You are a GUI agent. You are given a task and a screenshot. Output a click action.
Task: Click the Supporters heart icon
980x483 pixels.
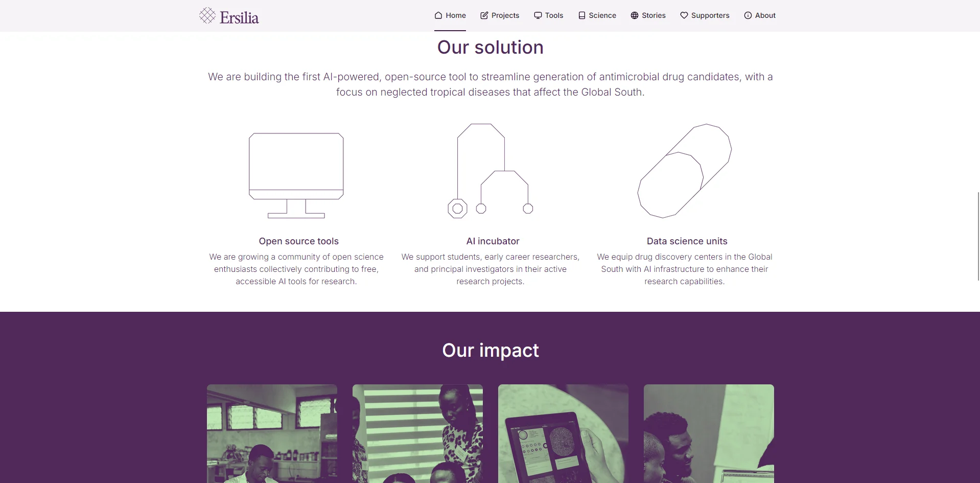(x=684, y=15)
